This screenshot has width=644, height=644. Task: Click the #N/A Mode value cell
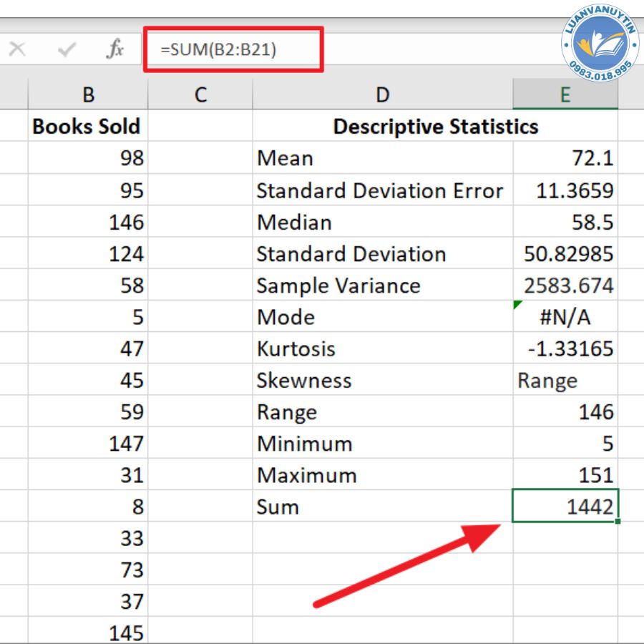(565, 317)
